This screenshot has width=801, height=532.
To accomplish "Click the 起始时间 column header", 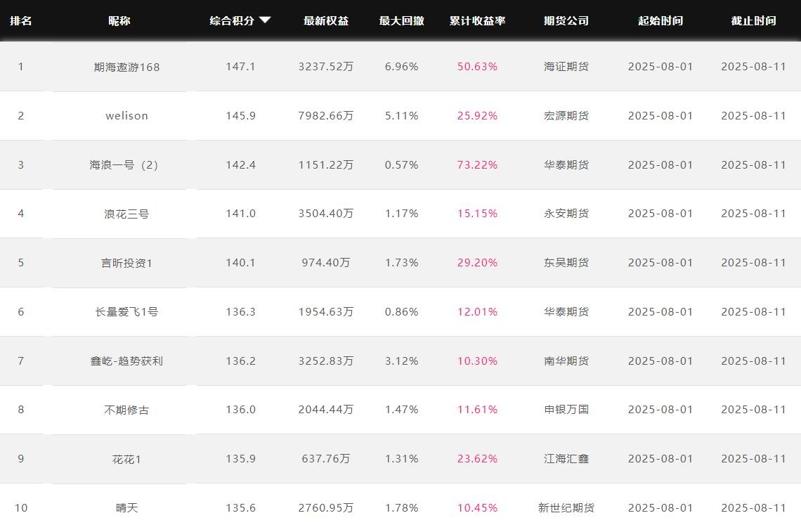I will click(660, 21).
